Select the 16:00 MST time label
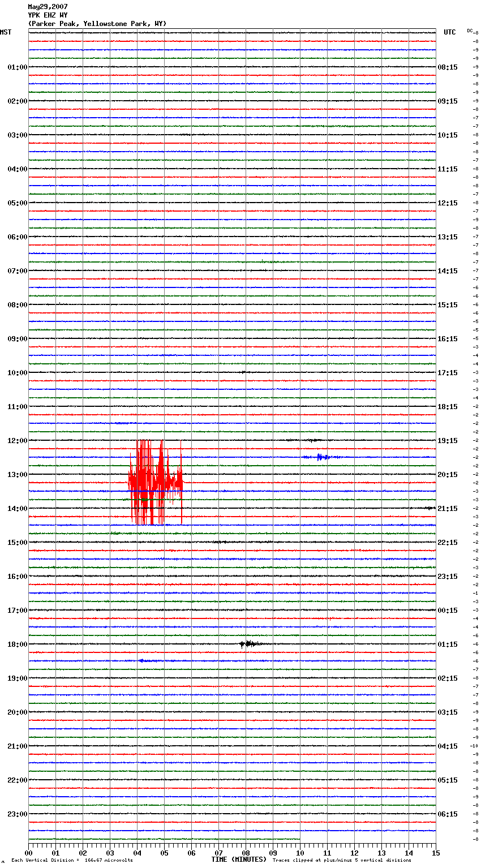481x868 pixels. [x=18, y=577]
